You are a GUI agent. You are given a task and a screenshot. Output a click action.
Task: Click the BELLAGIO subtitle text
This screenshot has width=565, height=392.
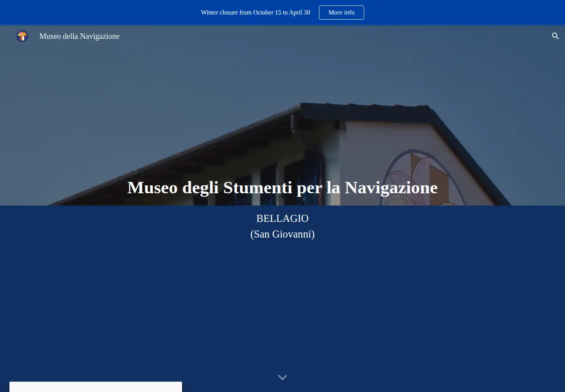[282, 218]
